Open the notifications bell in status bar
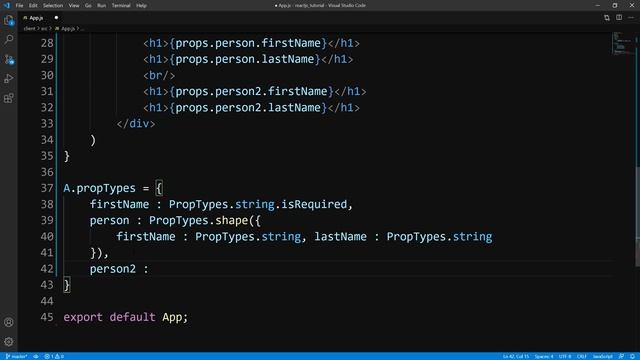 (632, 356)
